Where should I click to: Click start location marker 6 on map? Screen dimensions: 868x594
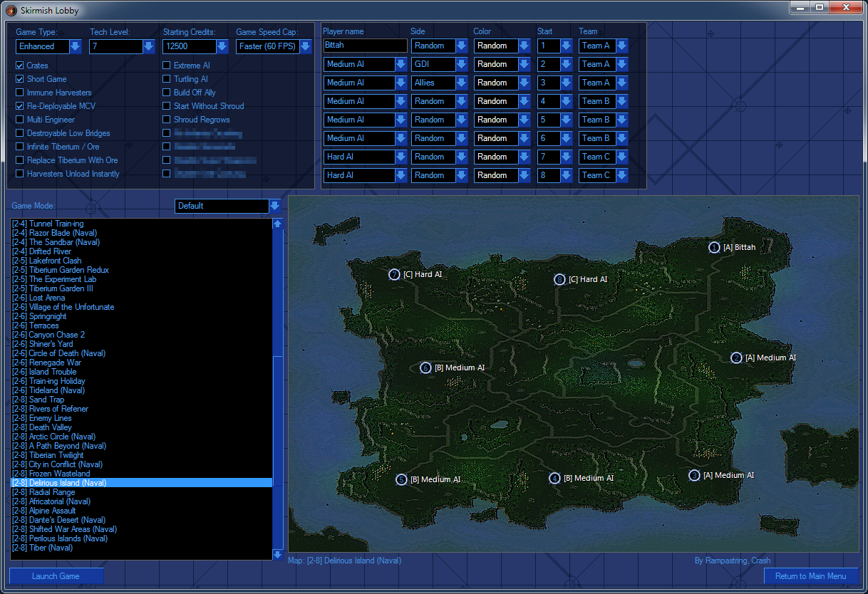pyautogui.click(x=425, y=368)
